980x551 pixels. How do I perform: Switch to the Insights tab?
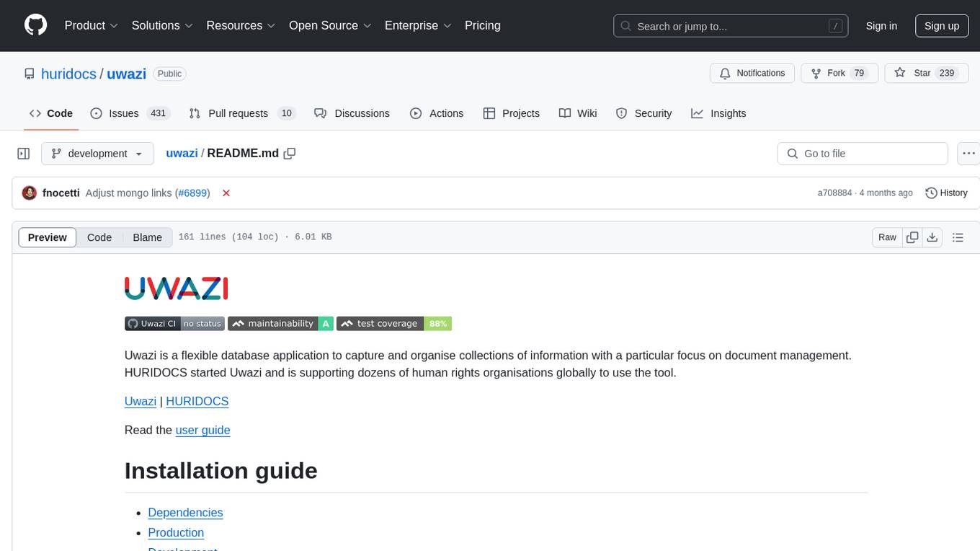pos(718,113)
